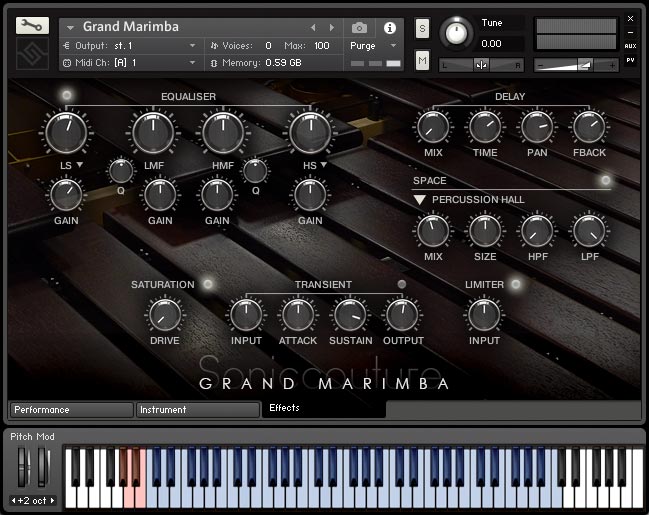This screenshot has height=515, width=649.
Task: Click the HMF frequency knob
Action: point(223,132)
